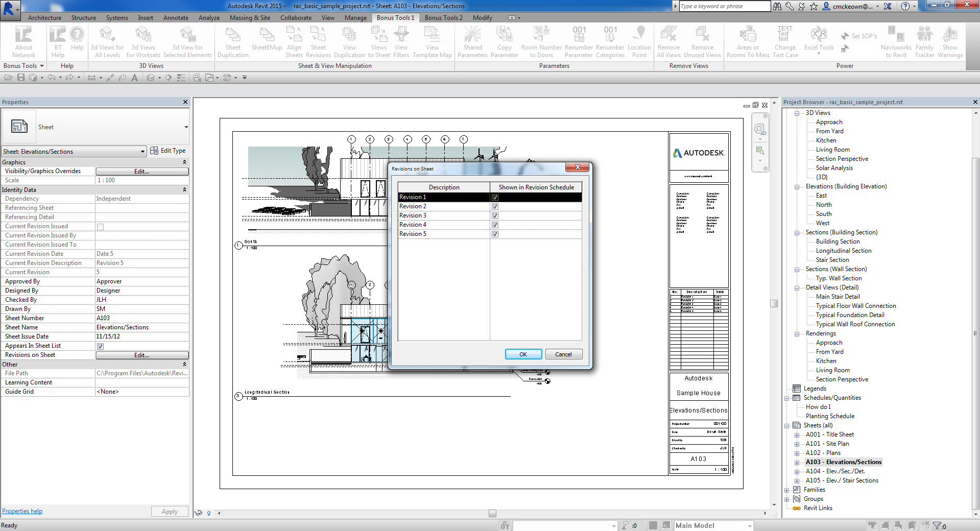The height and width of the screenshot is (531, 980).
Task: Uncheck Revision 5 in the revision schedule column
Action: click(x=494, y=234)
